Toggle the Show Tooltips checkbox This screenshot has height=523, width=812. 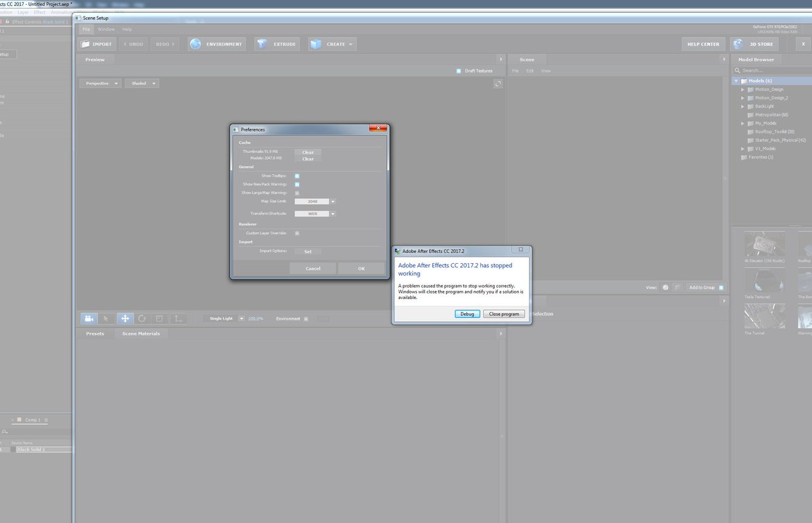(297, 176)
